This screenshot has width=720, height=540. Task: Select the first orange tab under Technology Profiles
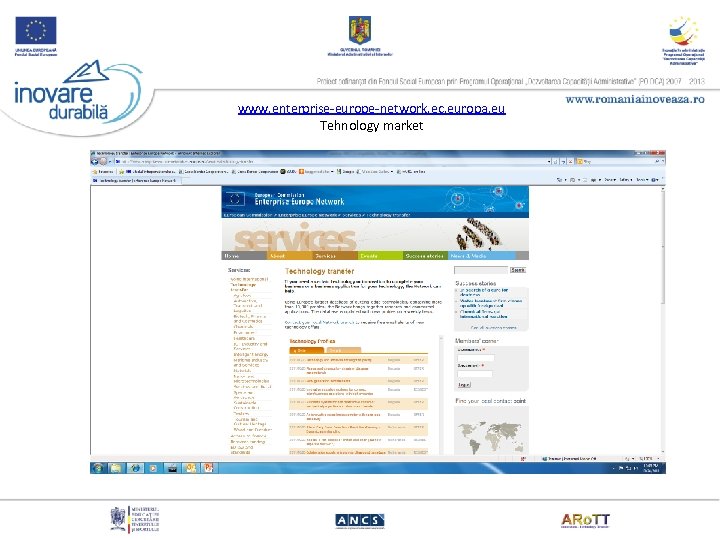[x=306, y=350]
